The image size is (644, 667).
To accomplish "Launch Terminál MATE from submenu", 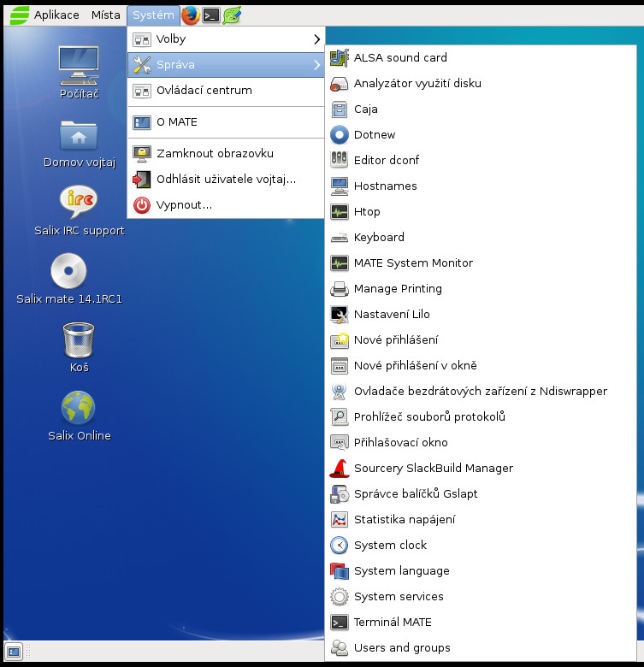I will click(x=481, y=622).
